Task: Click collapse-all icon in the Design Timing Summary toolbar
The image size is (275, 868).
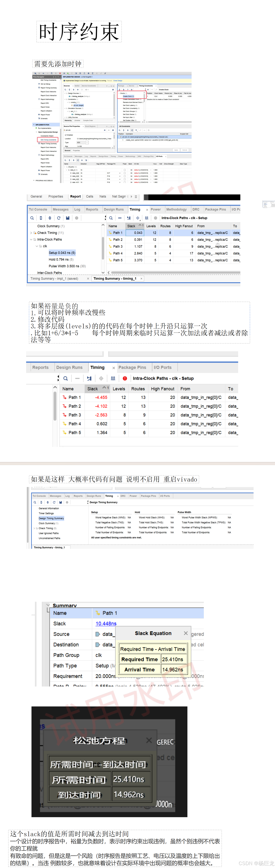Action: coord(41,502)
